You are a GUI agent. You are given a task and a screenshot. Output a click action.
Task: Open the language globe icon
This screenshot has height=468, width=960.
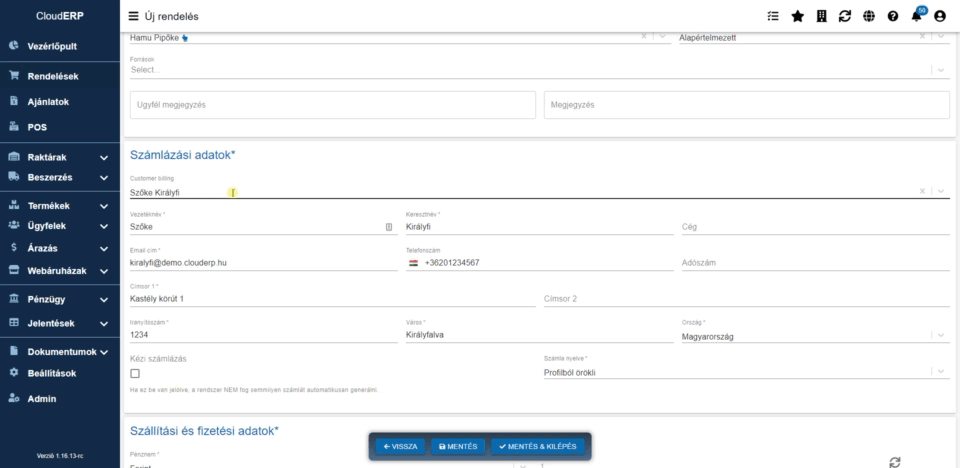click(869, 16)
